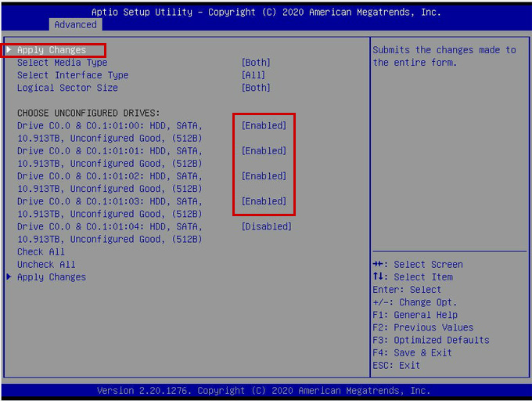Open the Logical Sector Size value [Both]
The width and height of the screenshot is (532, 401).
[256, 88]
